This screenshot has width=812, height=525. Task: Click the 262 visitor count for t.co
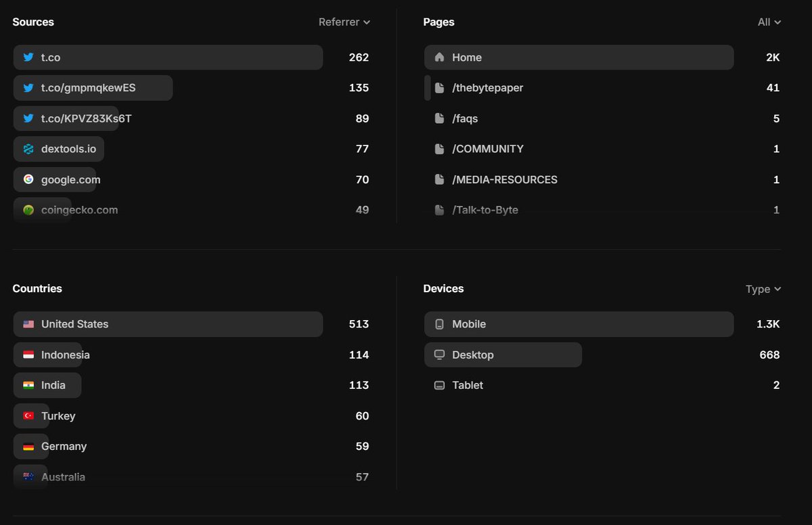[x=359, y=58]
